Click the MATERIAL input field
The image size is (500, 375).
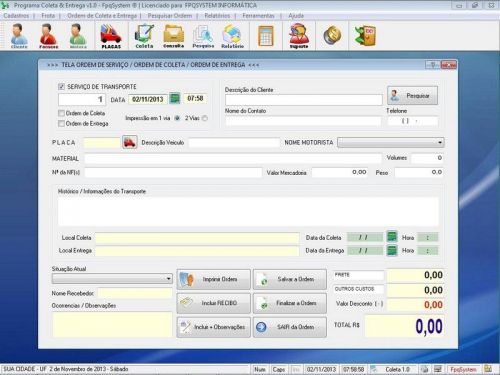233,158
